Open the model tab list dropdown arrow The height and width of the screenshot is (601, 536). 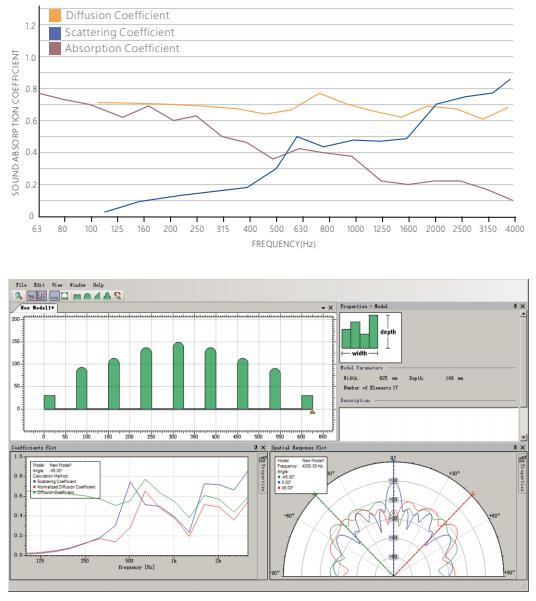click(x=323, y=308)
